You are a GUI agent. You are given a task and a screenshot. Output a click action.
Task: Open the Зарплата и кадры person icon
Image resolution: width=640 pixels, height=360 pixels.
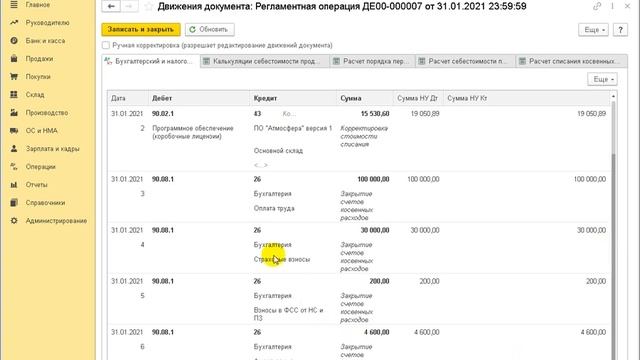point(14,149)
